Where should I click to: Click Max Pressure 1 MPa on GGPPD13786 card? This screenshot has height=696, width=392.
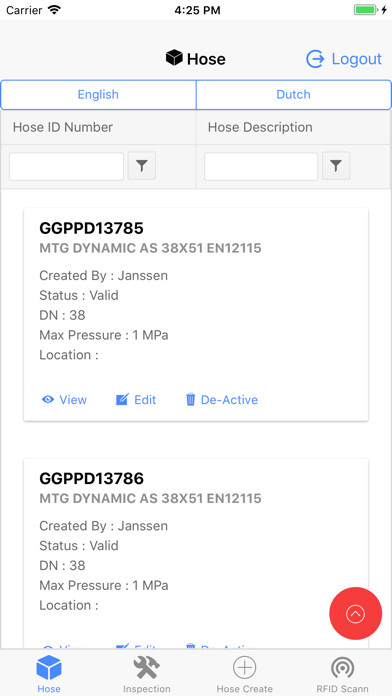[x=104, y=585]
